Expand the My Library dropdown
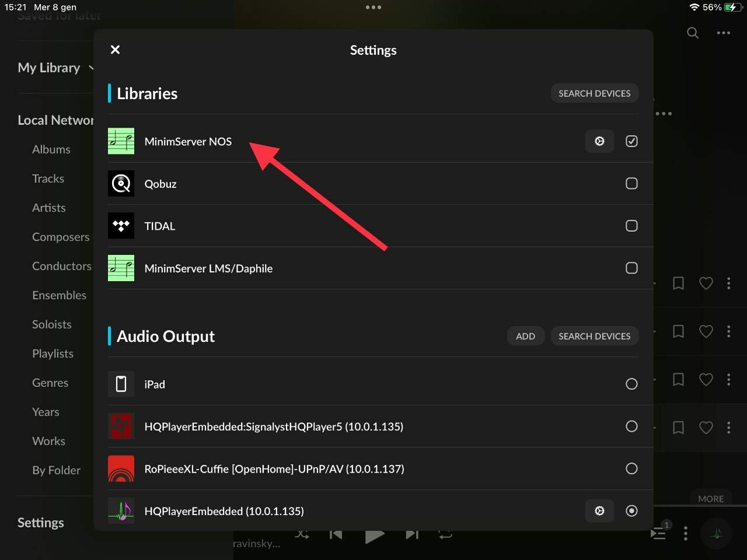The image size is (747, 560). tap(56, 68)
